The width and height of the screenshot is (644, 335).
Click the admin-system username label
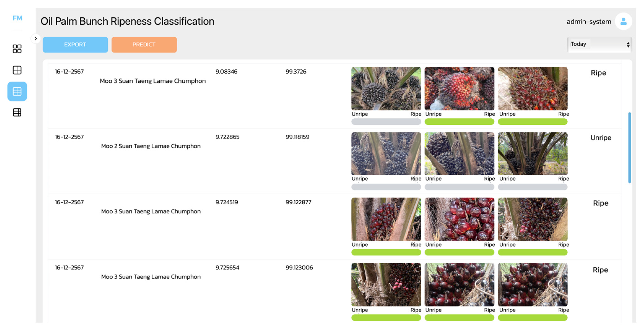click(589, 22)
